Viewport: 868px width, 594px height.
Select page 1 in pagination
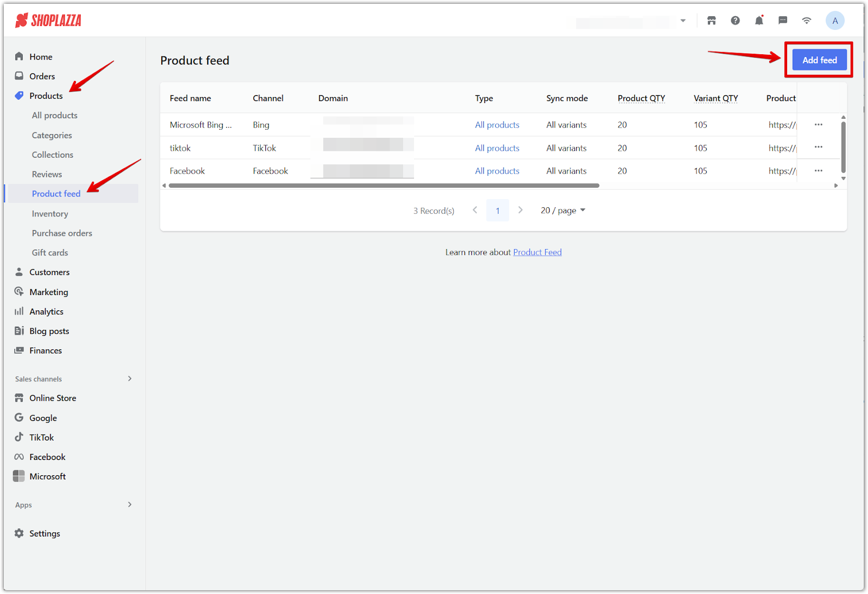(x=497, y=210)
